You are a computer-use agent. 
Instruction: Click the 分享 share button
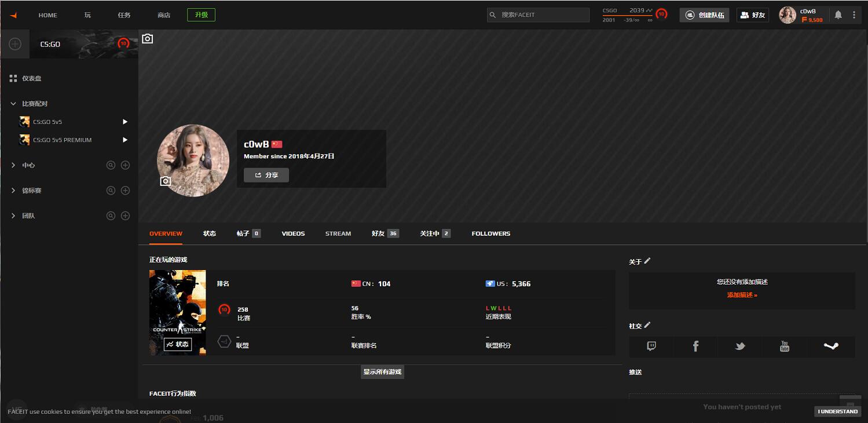tap(266, 175)
